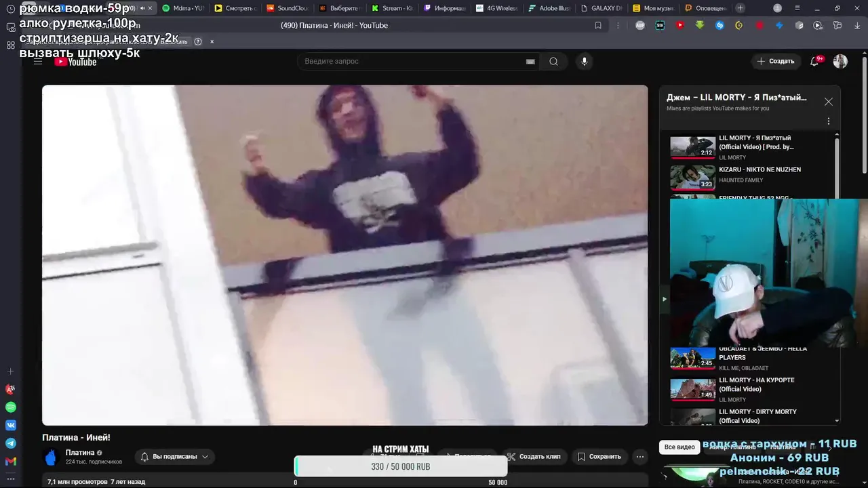Open the translator app in sidebar
This screenshot has width=868, height=488.
10,390
